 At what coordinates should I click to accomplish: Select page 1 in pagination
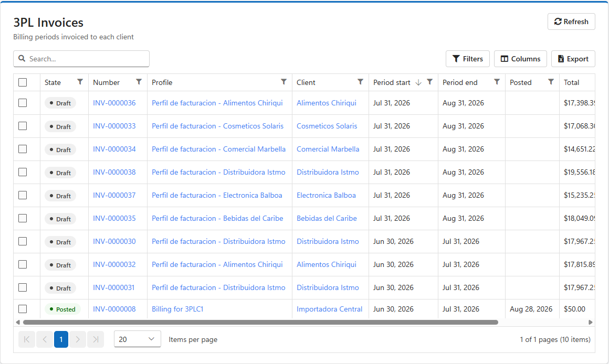pos(61,339)
